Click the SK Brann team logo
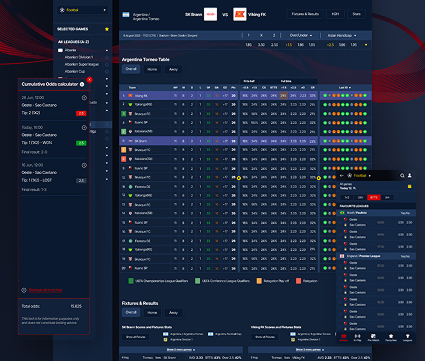The width and height of the screenshot is (425, 361). coord(210,14)
